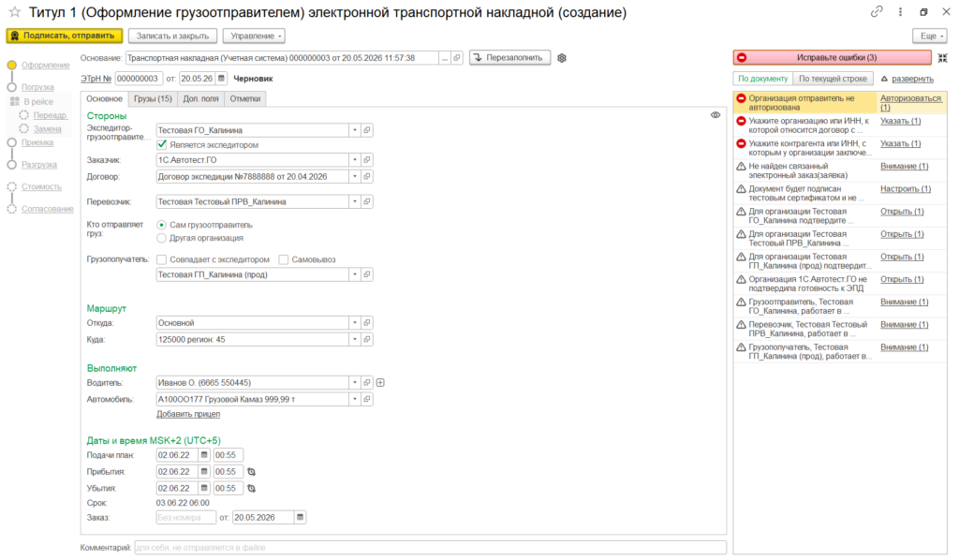Select the Сам грузоотправитель radio option
Image resolution: width=959 pixels, height=560 pixels.
tap(161, 225)
